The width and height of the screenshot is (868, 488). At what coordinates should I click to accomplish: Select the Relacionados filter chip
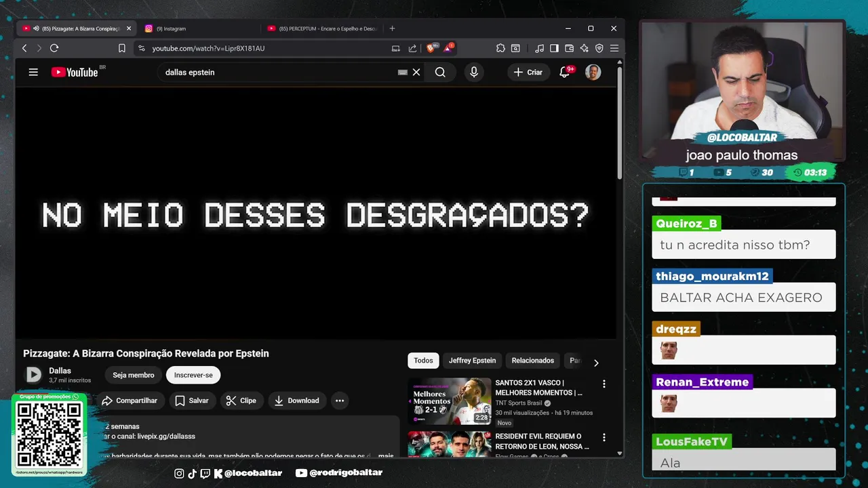532,361
